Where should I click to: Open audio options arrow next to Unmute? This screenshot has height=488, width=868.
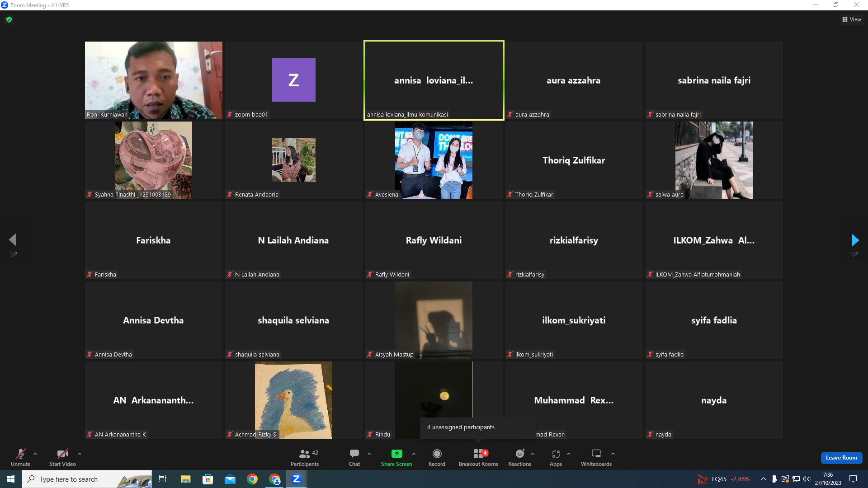click(35, 454)
